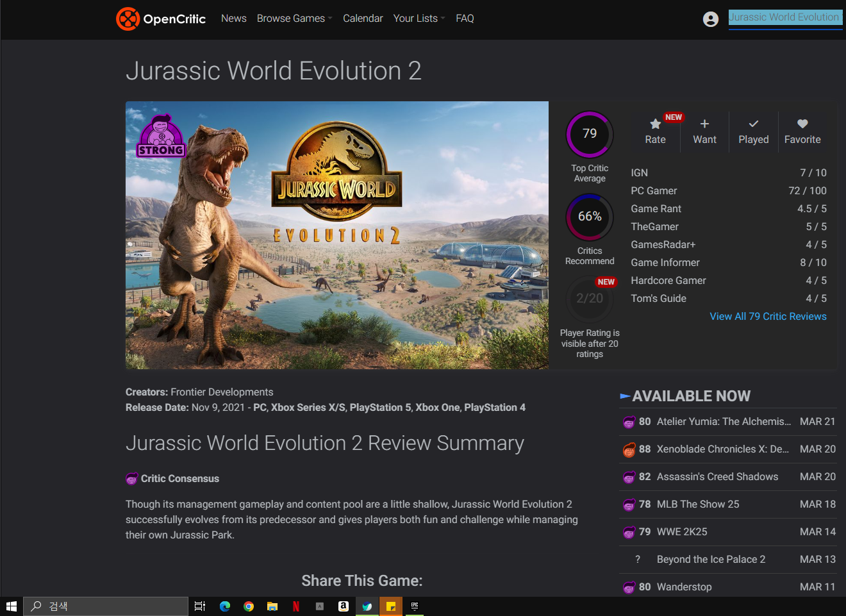This screenshot has width=846, height=616.
Task: Open the Calendar menu item
Action: pos(363,19)
